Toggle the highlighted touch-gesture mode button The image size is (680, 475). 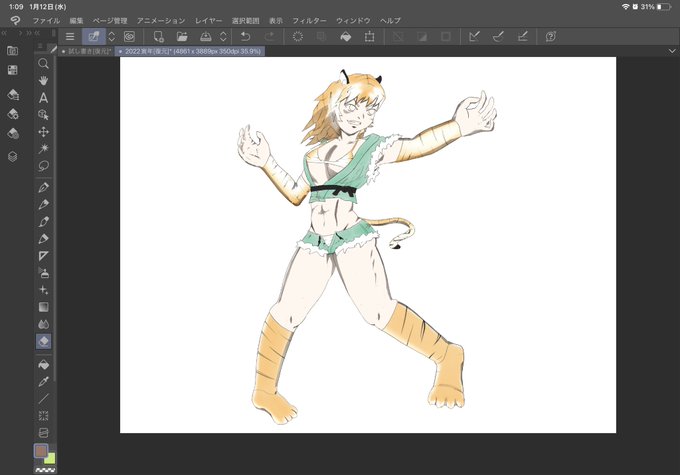coord(94,36)
